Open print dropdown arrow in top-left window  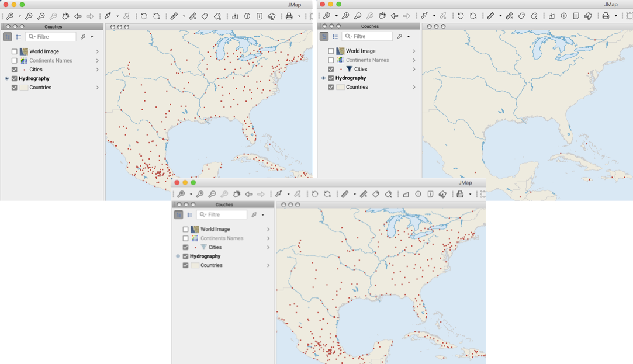299,16
